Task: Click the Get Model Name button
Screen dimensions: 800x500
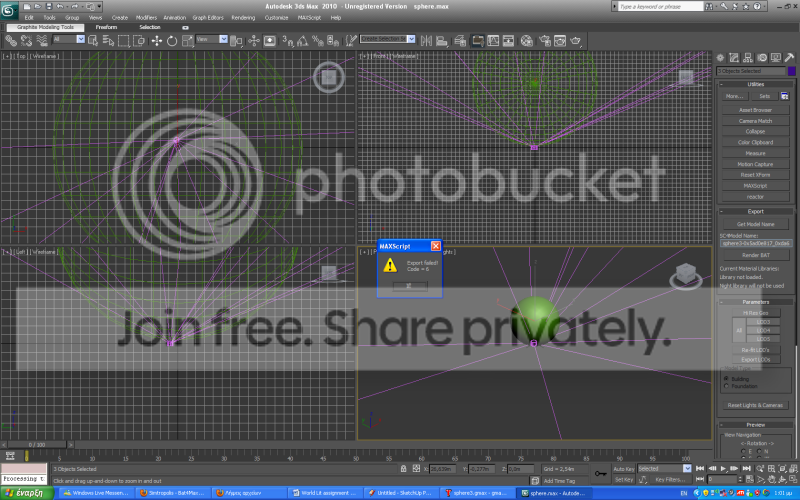Action: coord(756,224)
